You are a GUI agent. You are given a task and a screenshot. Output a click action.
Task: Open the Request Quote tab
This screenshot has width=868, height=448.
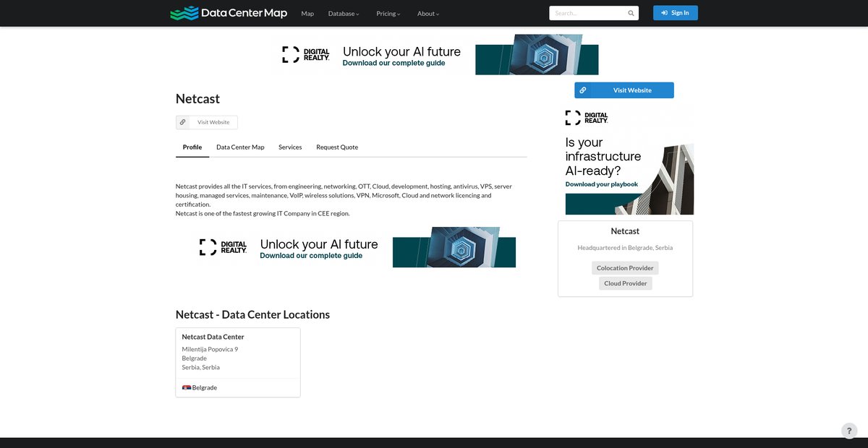point(337,147)
